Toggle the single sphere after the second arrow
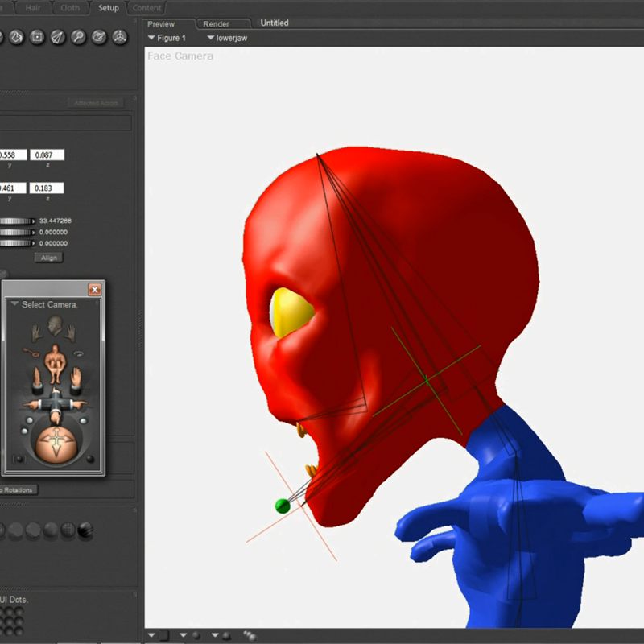644x644 pixels. 196,636
